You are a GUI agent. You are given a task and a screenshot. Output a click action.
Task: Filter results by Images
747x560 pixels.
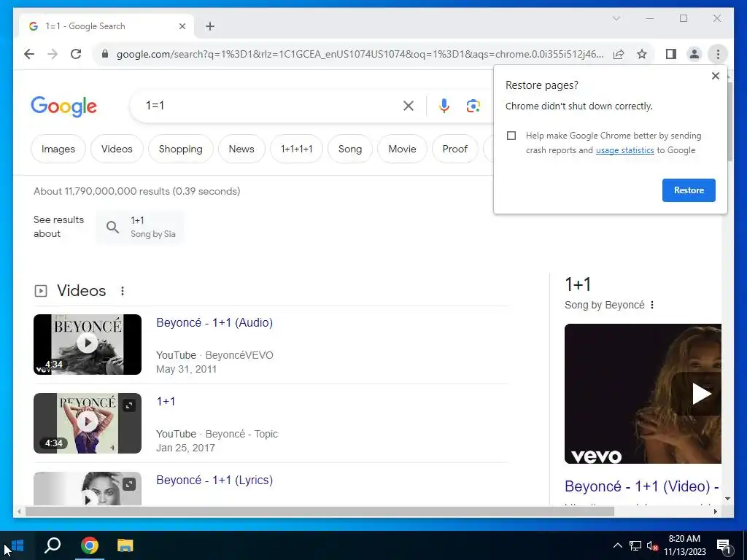click(x=58, y=149)
